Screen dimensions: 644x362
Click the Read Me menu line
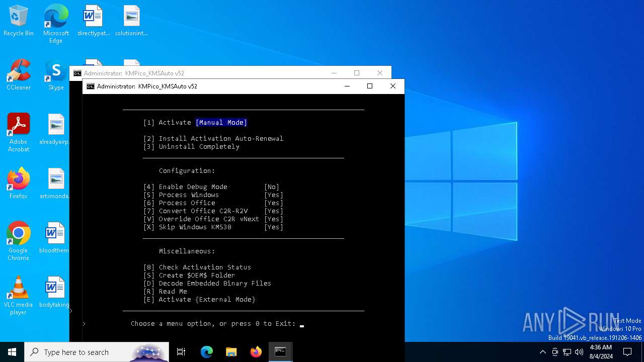(x=165, y=292)
